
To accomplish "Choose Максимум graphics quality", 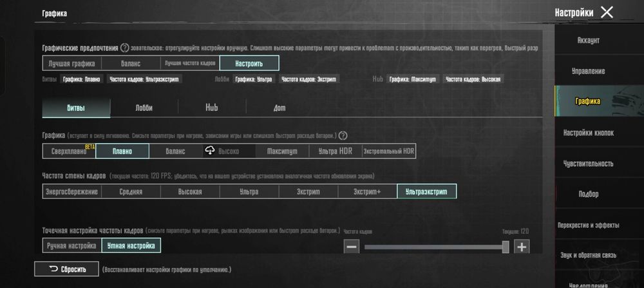I will pos(282,151).
